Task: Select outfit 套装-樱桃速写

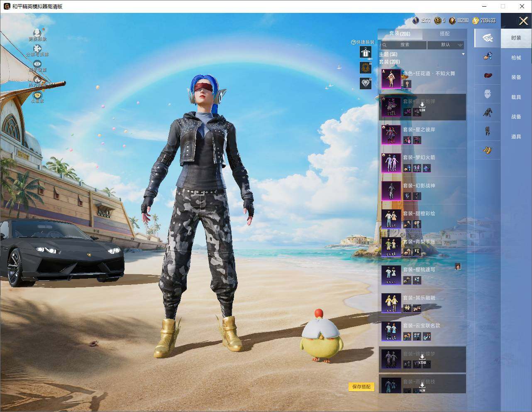Action: coord(422,275)
